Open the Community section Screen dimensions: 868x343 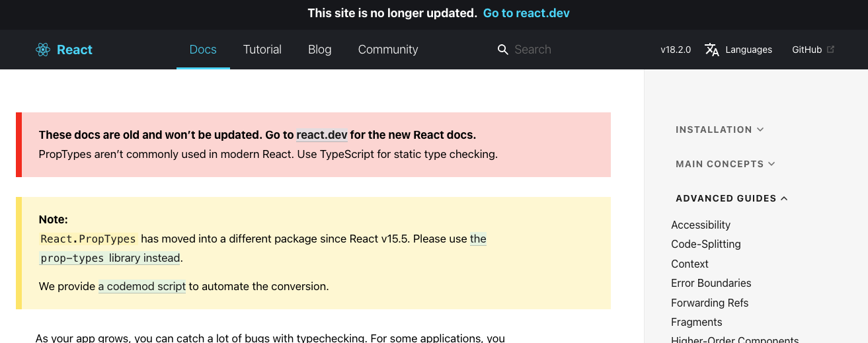[388, 50]
